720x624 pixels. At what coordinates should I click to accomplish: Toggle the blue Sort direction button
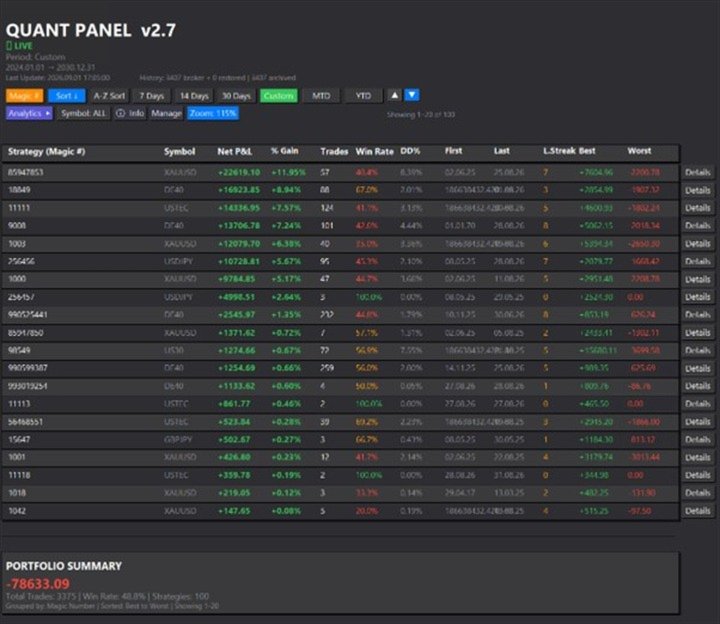pos(67,96)
